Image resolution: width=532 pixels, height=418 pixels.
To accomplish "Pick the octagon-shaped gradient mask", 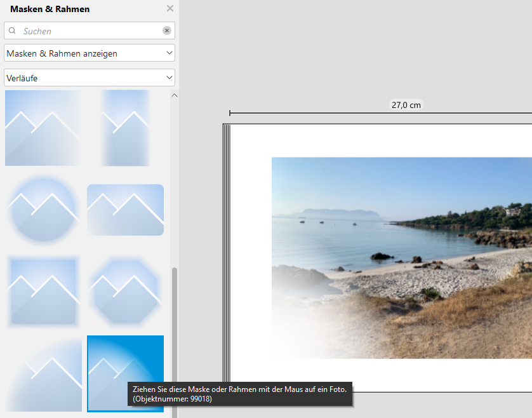I will click(x=125, y=292).
